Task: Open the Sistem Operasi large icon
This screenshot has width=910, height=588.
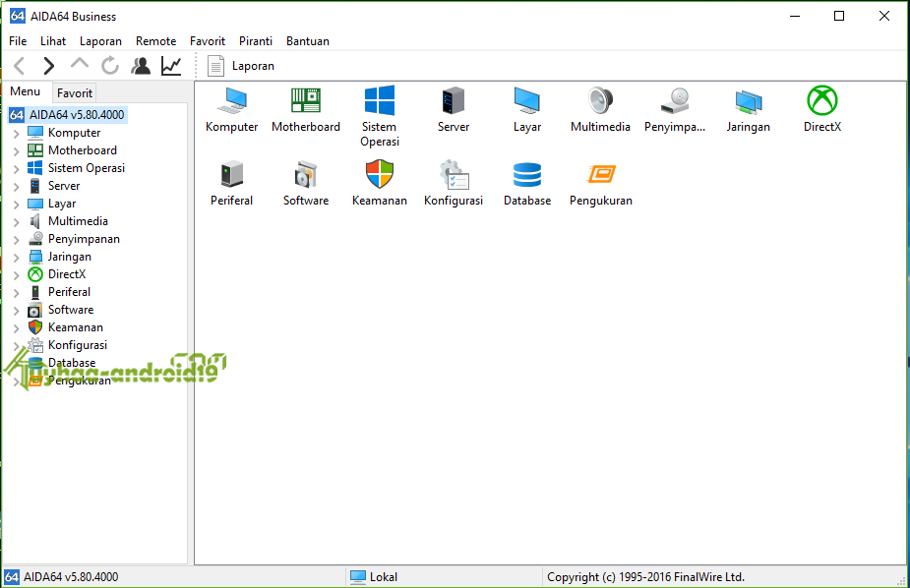Action: pos(380,117)
